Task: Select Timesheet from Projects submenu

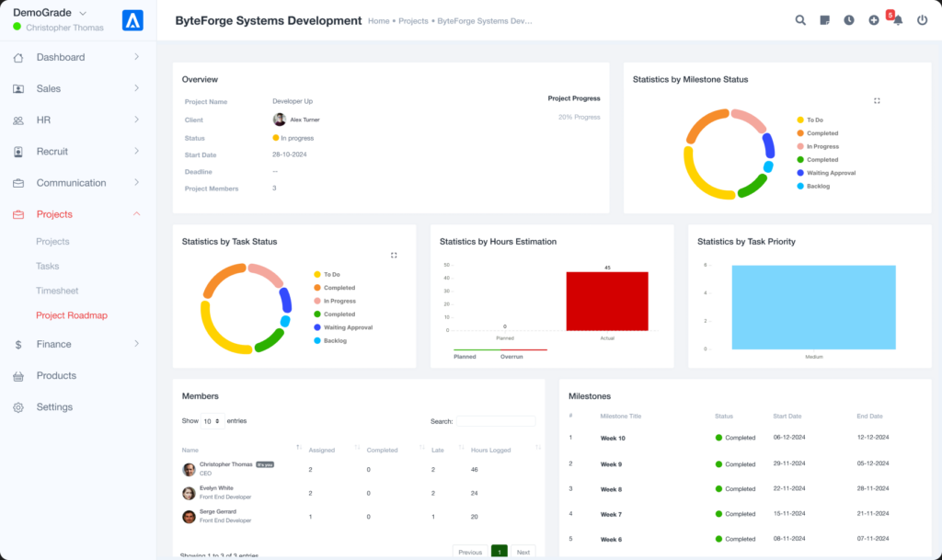Action: coord(57,291)
